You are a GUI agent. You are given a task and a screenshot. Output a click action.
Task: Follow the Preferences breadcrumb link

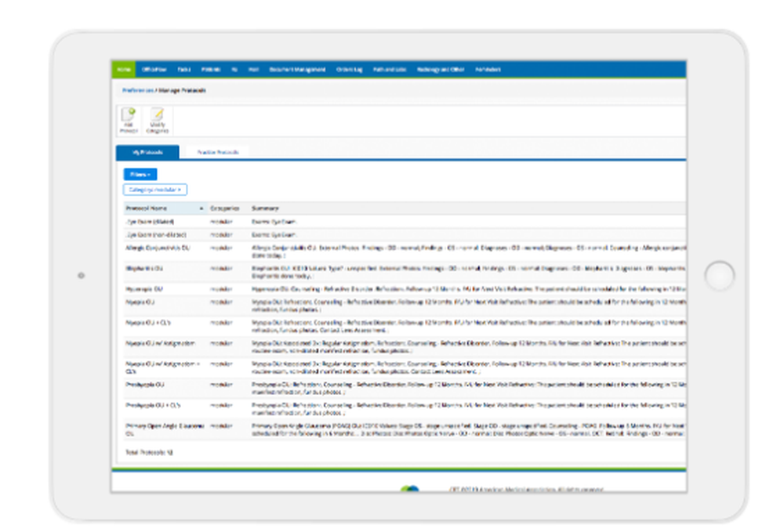pyautogui.click(x=138, y=90)
